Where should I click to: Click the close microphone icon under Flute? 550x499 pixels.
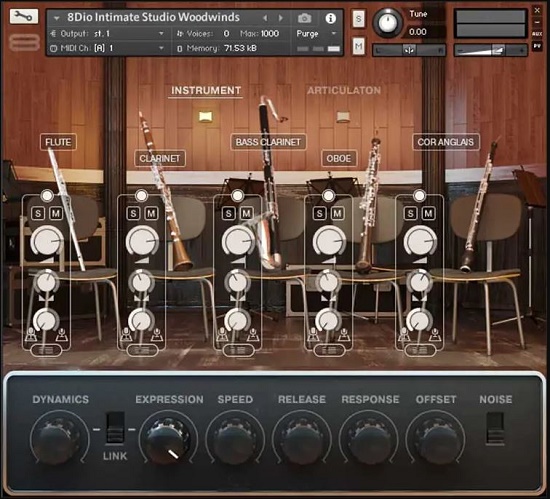pos(31,335)
